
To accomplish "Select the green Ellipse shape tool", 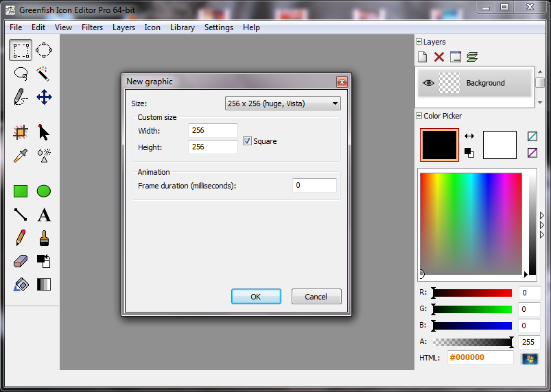I will coord(44,191).
